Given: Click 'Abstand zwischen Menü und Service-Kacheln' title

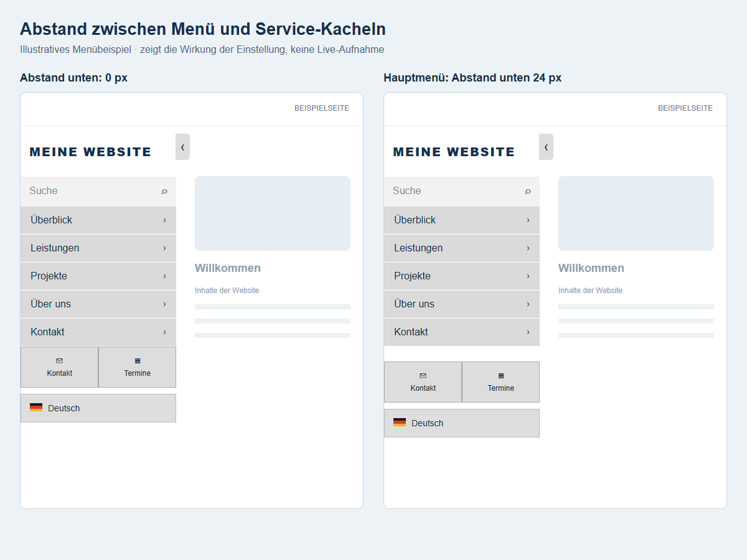Looking at the screenshot, I should click(x=203, y=29).
